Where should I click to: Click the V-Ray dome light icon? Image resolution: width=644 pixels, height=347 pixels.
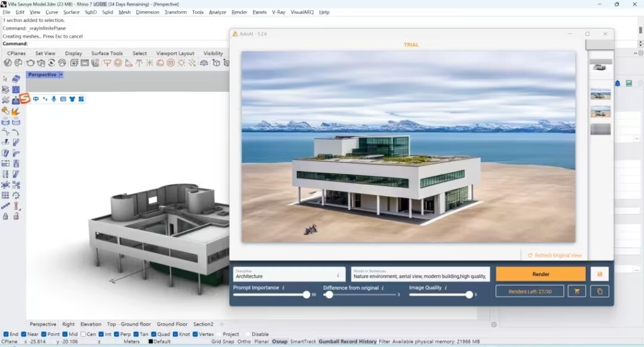tap(160, 63)
